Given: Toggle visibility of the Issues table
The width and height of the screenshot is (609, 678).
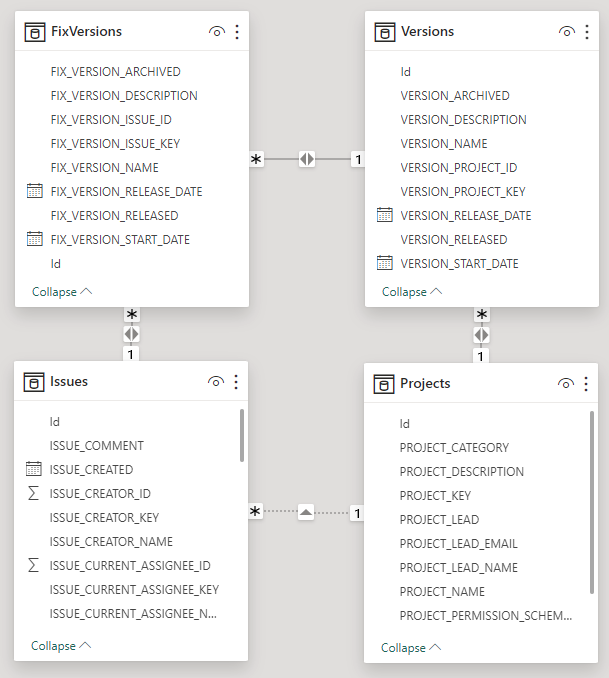Looking at the screenshot, I should [x=215, y=382].
